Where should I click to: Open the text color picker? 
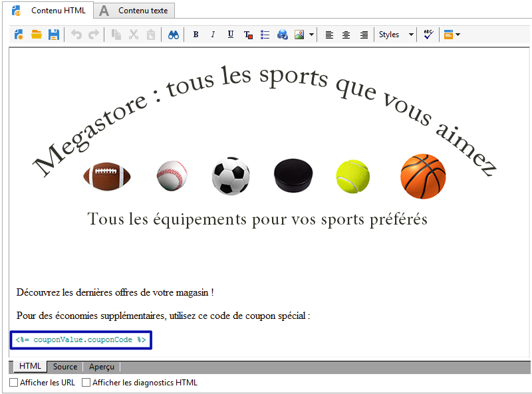click(248, 35)
